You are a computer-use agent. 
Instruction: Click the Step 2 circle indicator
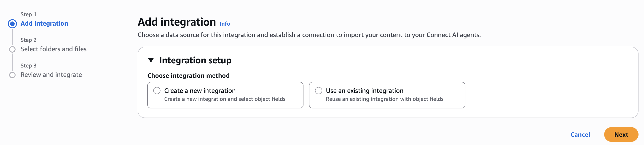coord(12,49)
